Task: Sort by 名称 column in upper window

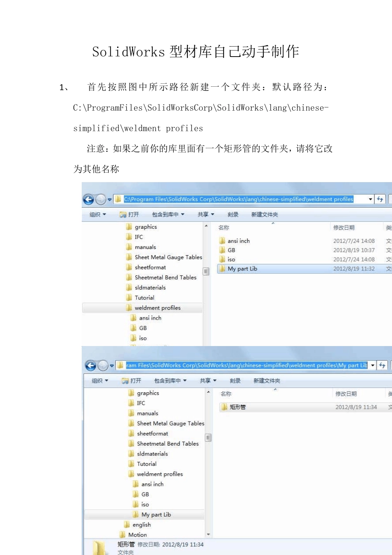Action: (x=224, y=228)
